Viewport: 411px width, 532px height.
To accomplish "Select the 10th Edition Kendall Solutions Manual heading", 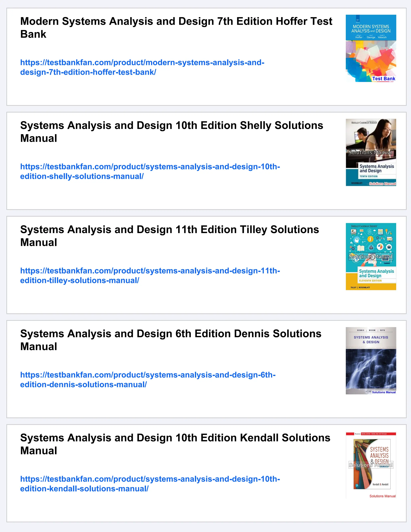I will [x=175, y=444].
